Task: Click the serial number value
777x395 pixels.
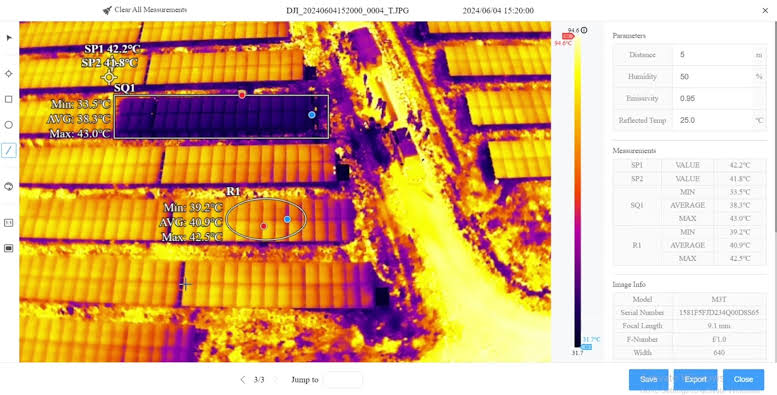Action: (x=719, y=313)
